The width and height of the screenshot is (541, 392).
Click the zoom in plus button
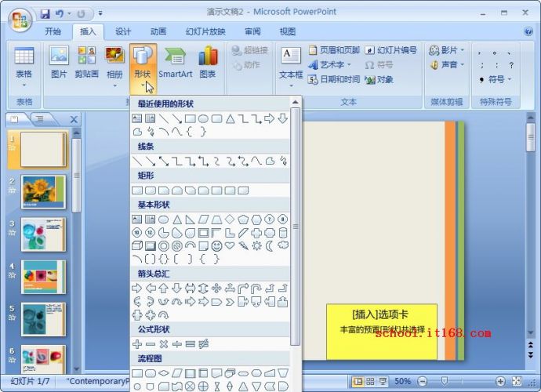coord(500,381)
